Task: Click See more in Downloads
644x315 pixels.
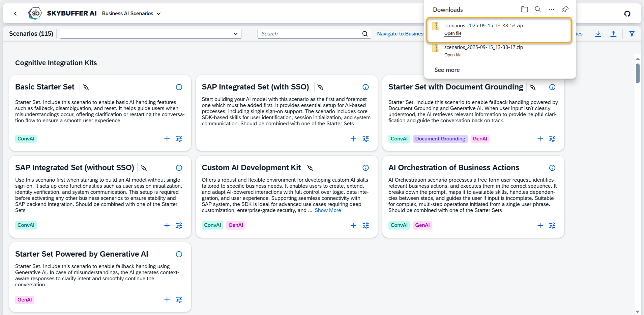Action: pos(447,70)
